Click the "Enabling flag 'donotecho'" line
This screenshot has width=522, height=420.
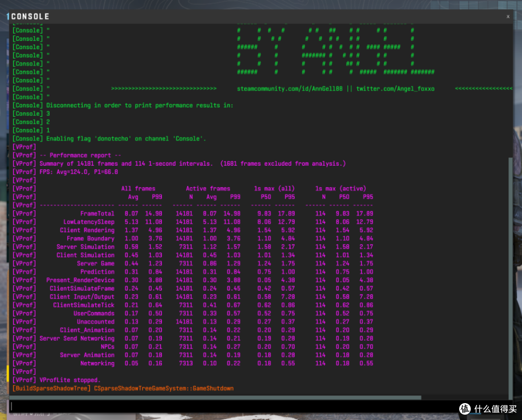click(126, 139)
